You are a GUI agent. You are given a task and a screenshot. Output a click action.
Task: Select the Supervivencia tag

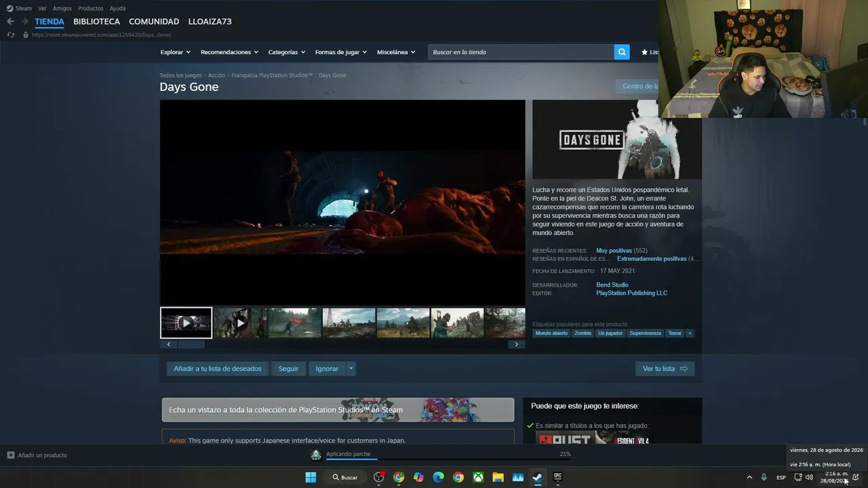pyautogui.click(x=646, y=333)
